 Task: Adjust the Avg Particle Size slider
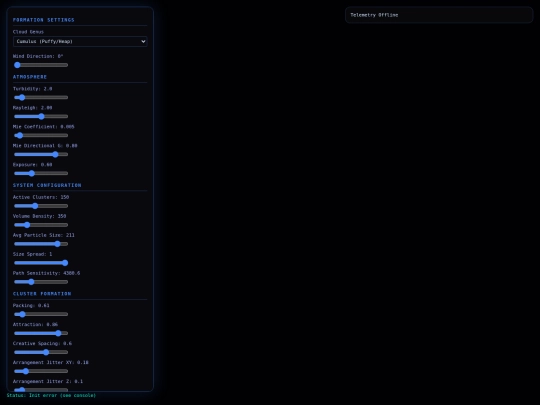click(41, 244)
